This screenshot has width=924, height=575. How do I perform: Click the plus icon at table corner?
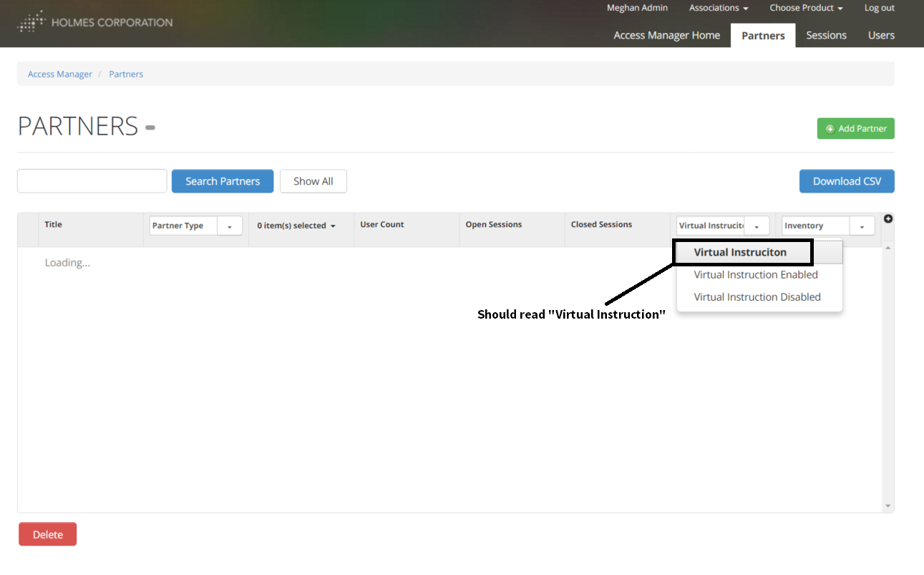(887, 219)
